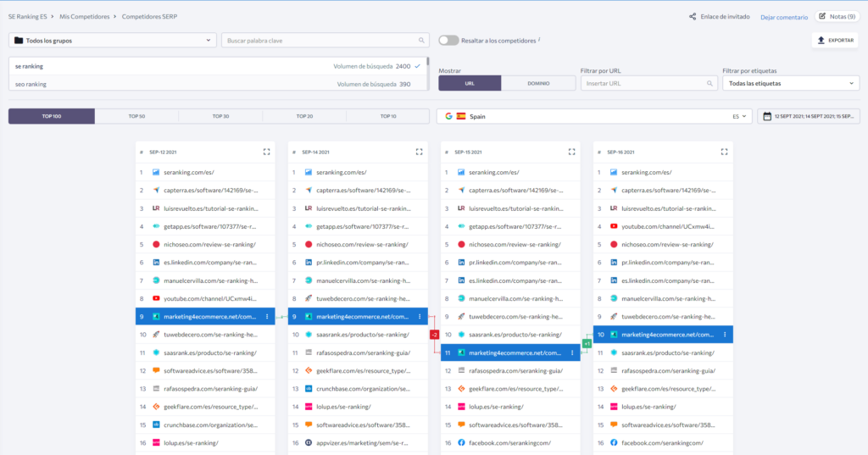Select the 'se ranking' keyword row
Image resolution: width=868 pixels, height=455 pixels.
tap(218, 66)
